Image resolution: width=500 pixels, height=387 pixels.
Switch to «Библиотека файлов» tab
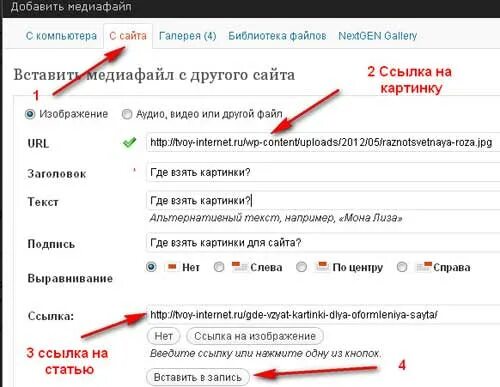(277, 36)
